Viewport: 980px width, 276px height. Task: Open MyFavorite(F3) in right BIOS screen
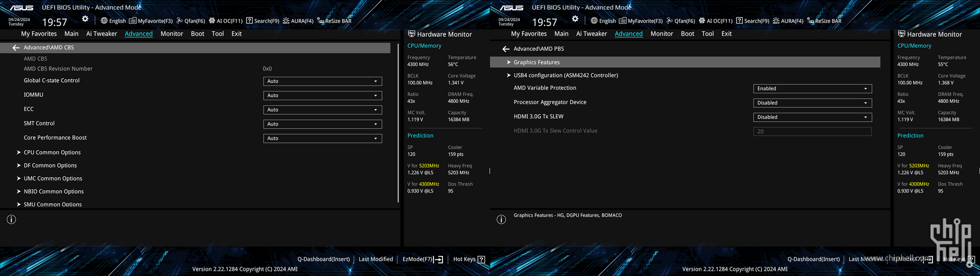[x=641, y=21]
